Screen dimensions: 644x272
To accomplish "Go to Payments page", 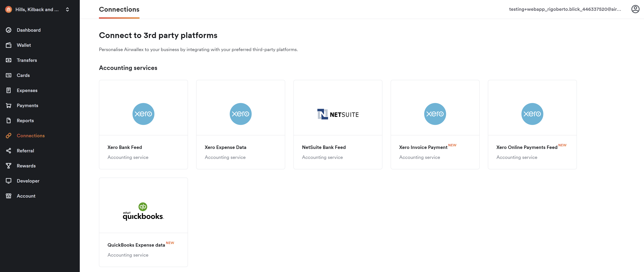I will tap(28, 105).
